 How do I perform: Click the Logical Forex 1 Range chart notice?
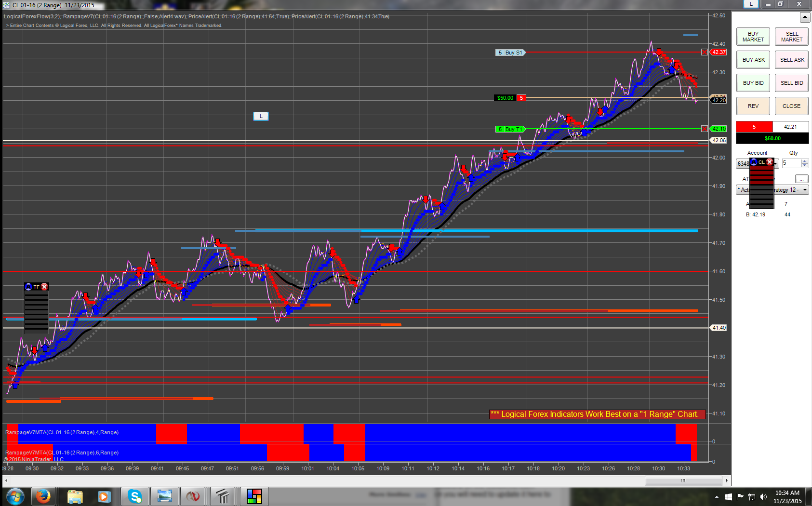point(598,414)
